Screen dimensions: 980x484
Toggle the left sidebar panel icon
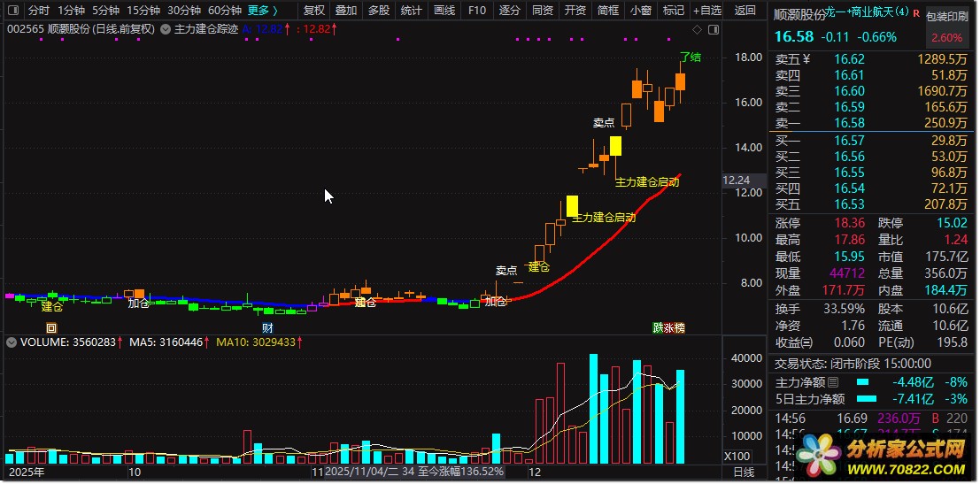tap(13, 10)
